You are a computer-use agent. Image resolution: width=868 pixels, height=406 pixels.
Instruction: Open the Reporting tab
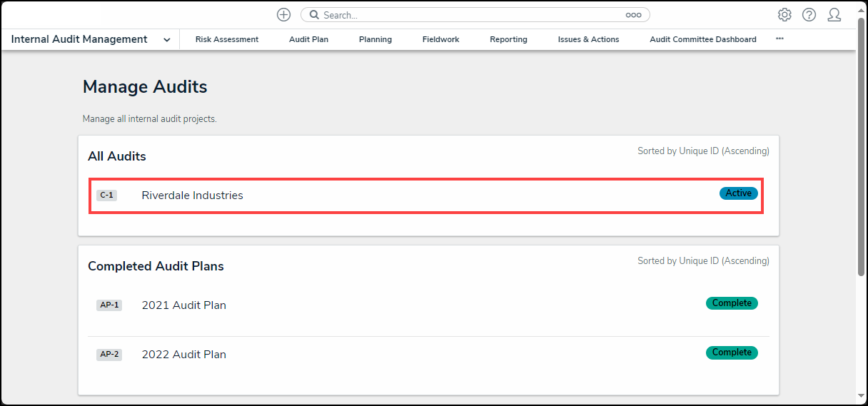coord(508,40)
